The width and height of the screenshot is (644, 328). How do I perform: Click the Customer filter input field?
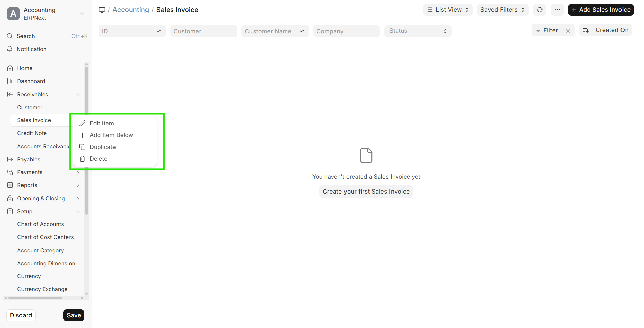203,31
